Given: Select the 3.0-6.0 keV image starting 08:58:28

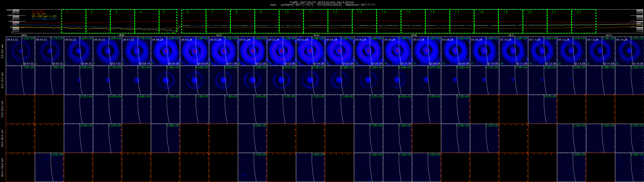Looking at the screenshot, I should (x=165, y=51).
